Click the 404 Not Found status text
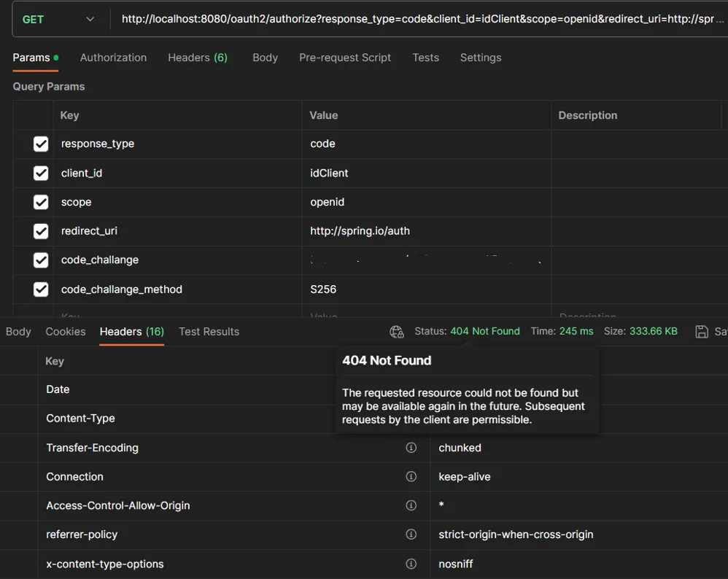The width and height of the screenshot is (728, 579). (484, 331)
